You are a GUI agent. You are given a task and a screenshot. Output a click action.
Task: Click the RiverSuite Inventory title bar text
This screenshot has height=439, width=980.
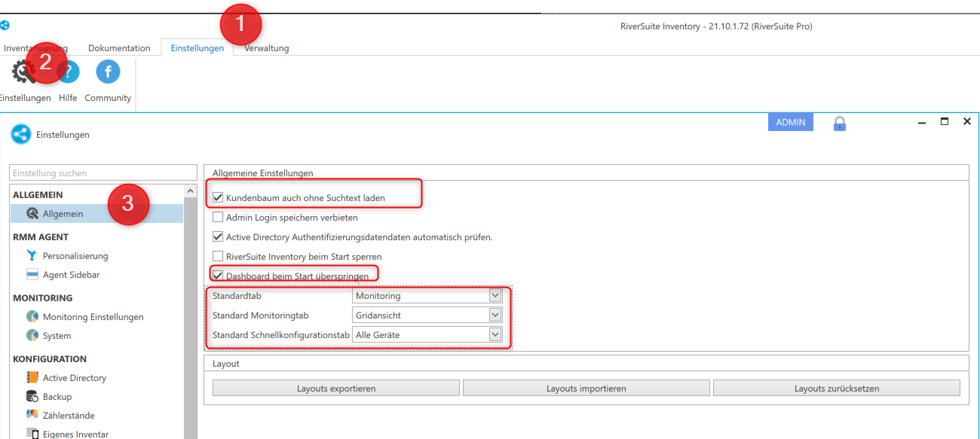coord(715,26)
